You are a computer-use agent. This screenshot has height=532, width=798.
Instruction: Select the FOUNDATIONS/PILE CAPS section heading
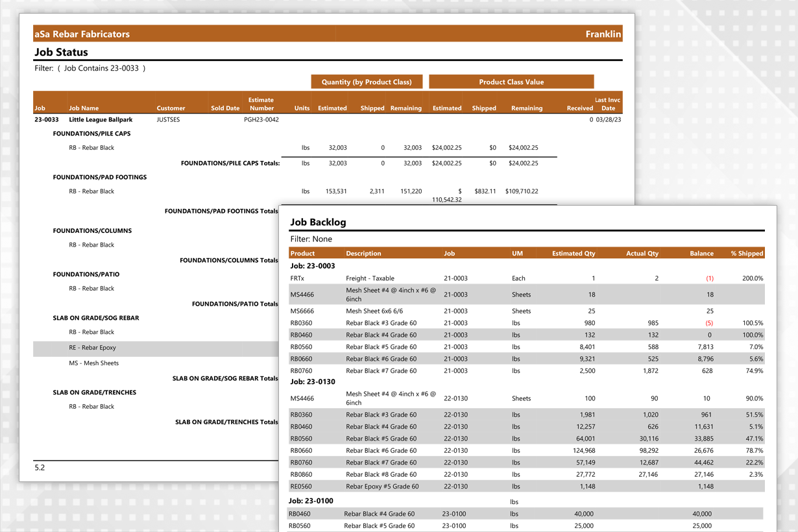pos(91,134)
